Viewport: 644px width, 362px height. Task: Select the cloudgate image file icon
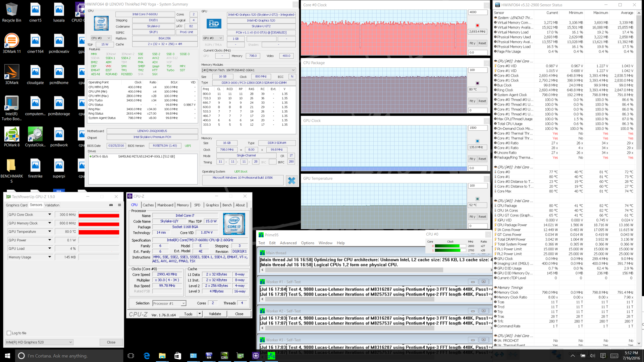35,74
